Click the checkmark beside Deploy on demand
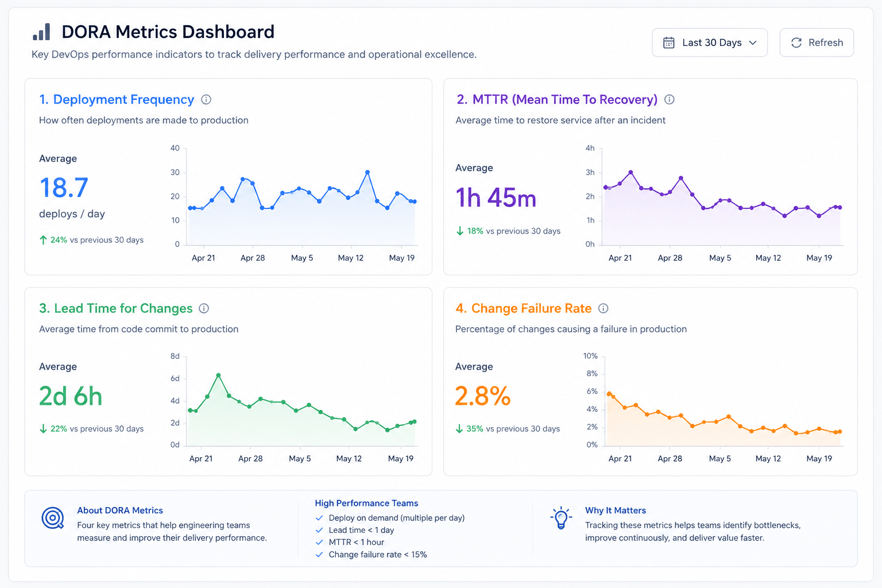 (319, 518)
